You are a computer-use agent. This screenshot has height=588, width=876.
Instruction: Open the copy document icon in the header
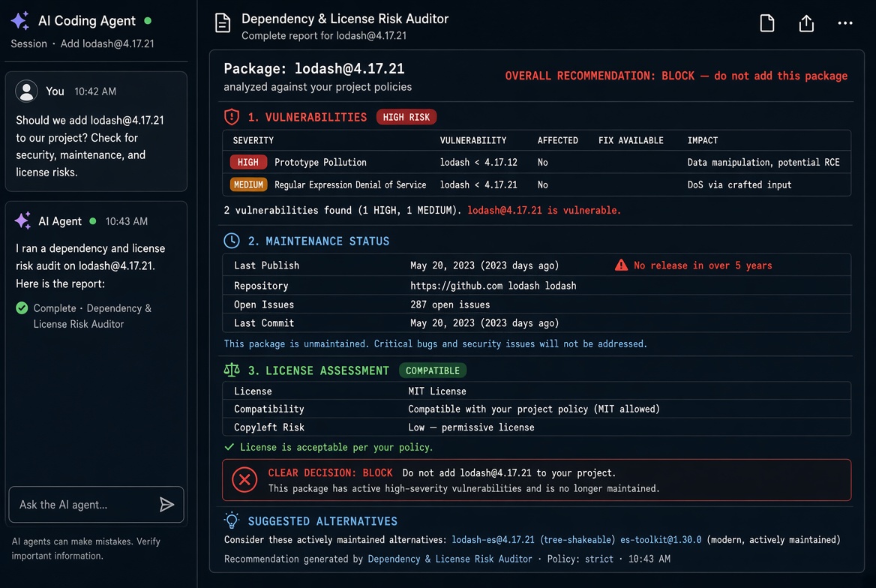pyautogui.click(x=767, y=23)
